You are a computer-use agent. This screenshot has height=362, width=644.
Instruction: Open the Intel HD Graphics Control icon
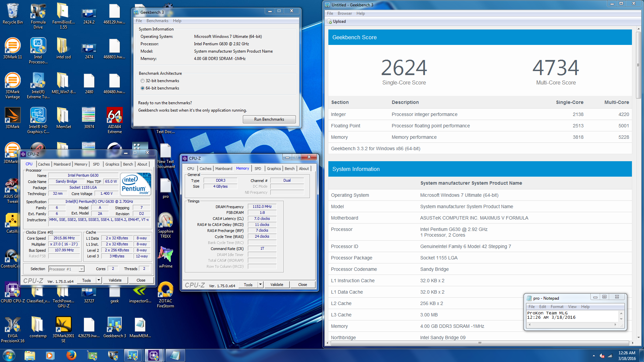[x=38, y=120]
